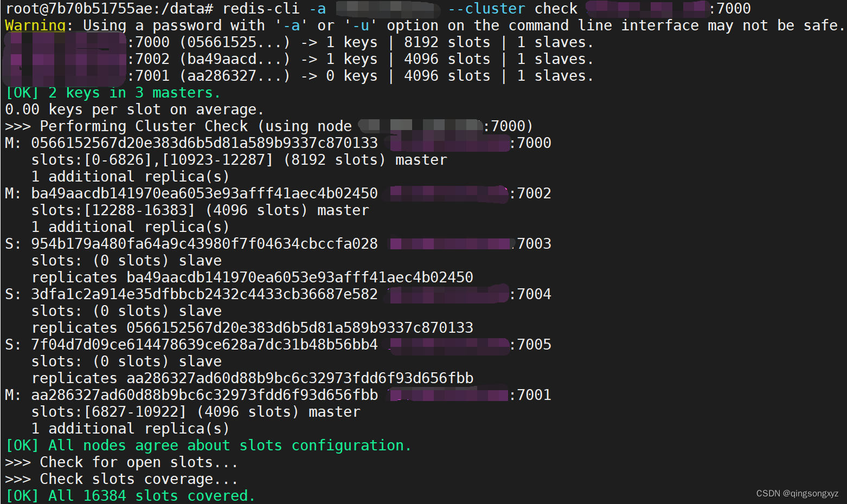Image resolution: width=847 pixels, height=504 pixels.
Task: Click the ':7004' port of slave node
Action: click(x=531, y=294)
